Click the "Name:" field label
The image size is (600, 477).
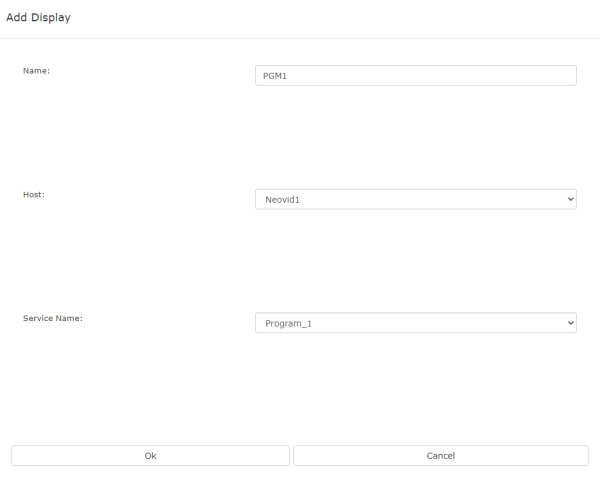click(x=36, y=71)
